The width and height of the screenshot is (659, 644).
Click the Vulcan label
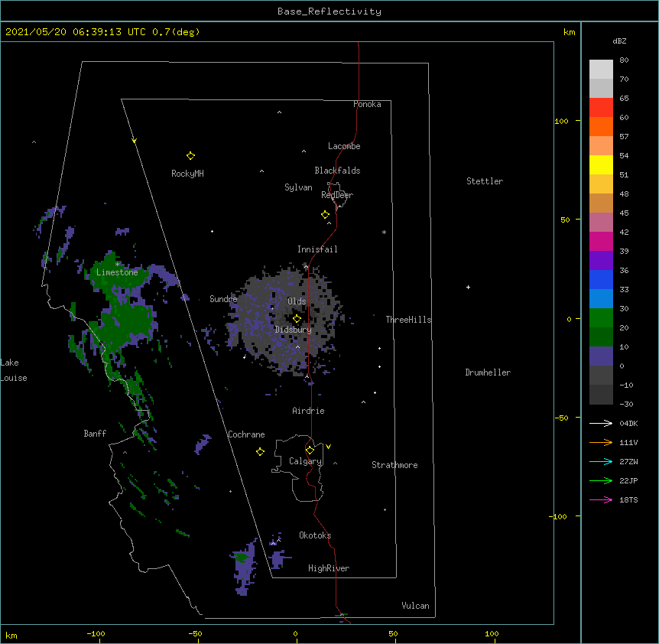pyautogui.click(x=415, y=606)
